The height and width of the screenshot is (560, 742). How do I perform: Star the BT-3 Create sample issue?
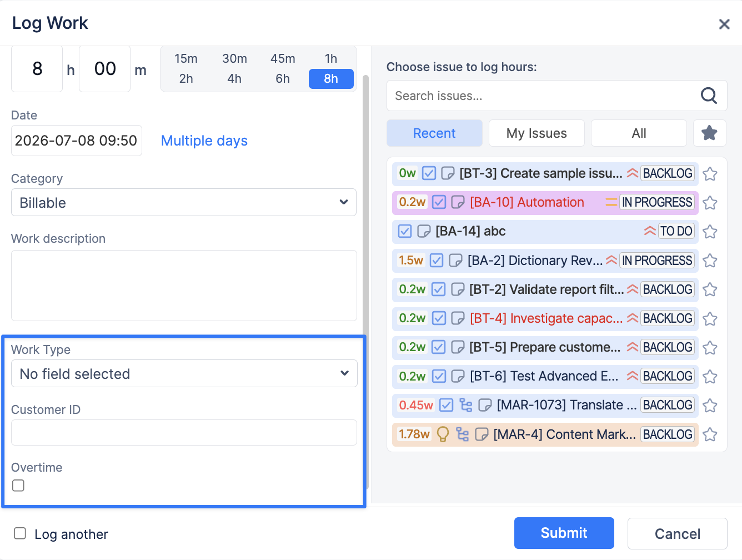[x=710, y=174]
